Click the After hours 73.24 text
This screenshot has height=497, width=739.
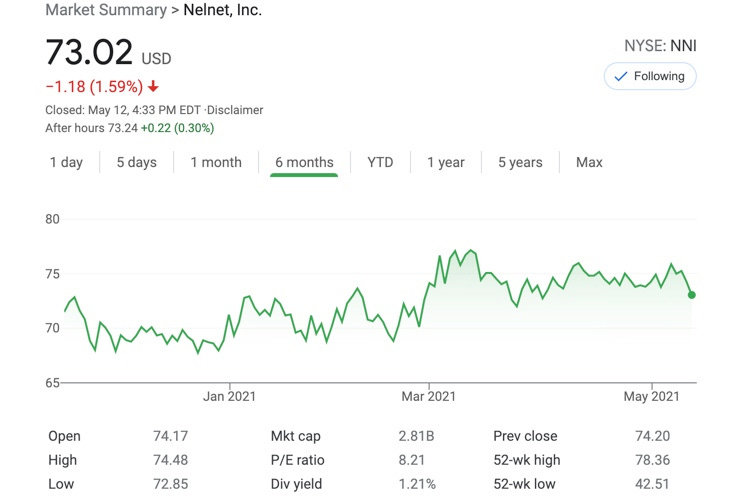coord(91,128)
